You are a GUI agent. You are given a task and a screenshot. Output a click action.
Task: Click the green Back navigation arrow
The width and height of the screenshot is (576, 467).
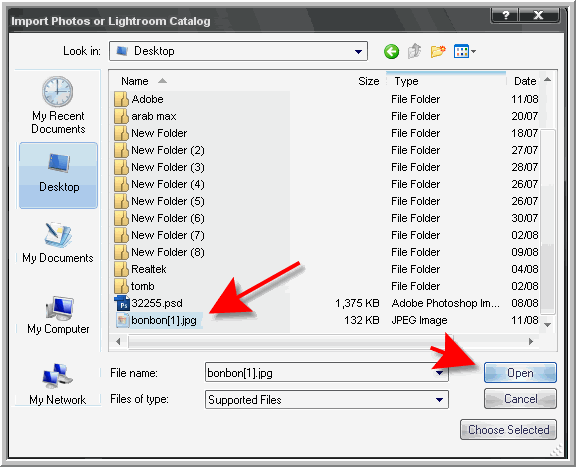(x=391, y=51)
